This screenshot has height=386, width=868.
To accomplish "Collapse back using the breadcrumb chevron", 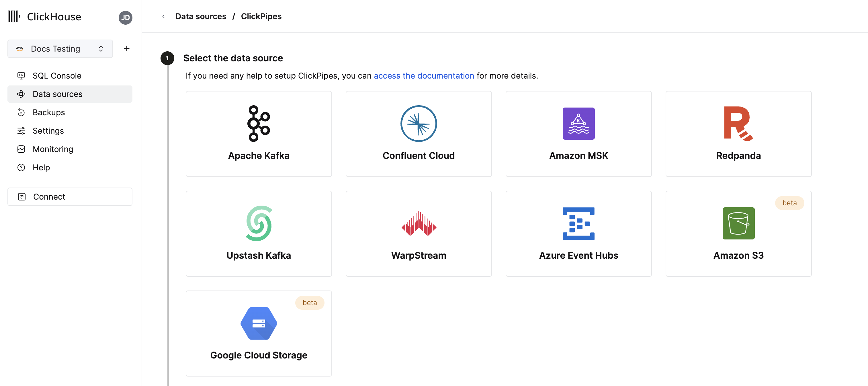I will (x=163, y=16).
